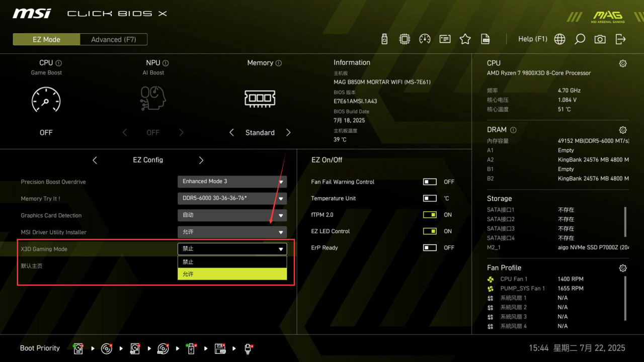644x362 pixels.
Task: Open the Memory Try It! dropdown
Action: [x=232, y=198]
